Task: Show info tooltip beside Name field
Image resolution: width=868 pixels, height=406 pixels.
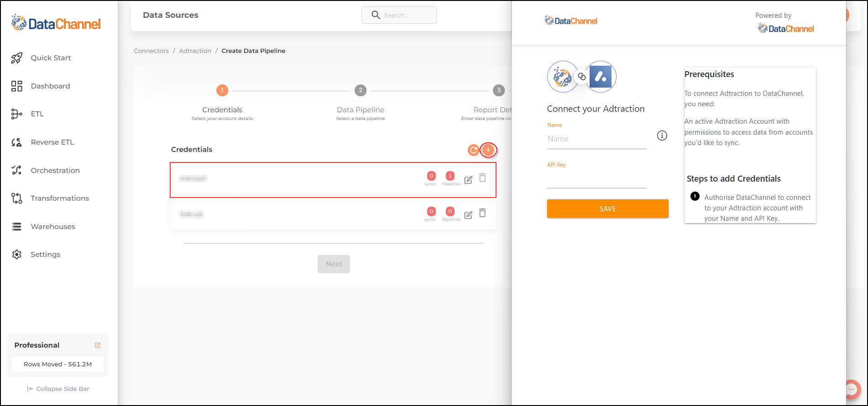Action: point(662,135)
